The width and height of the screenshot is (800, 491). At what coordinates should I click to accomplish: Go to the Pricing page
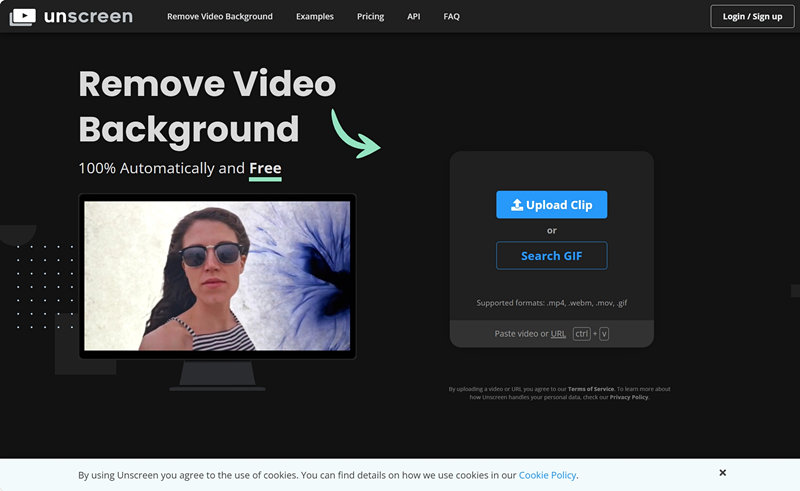point(370,16)
